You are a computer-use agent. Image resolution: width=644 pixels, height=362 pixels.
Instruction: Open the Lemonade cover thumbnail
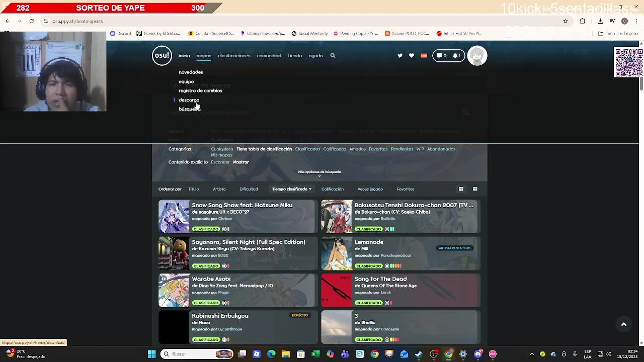[x=337, y=254]
